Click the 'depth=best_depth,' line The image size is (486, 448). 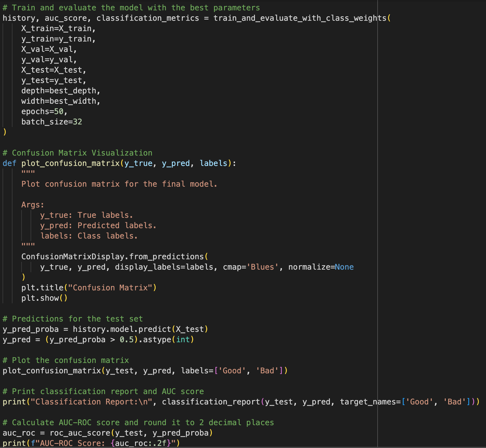click(61, 91)
